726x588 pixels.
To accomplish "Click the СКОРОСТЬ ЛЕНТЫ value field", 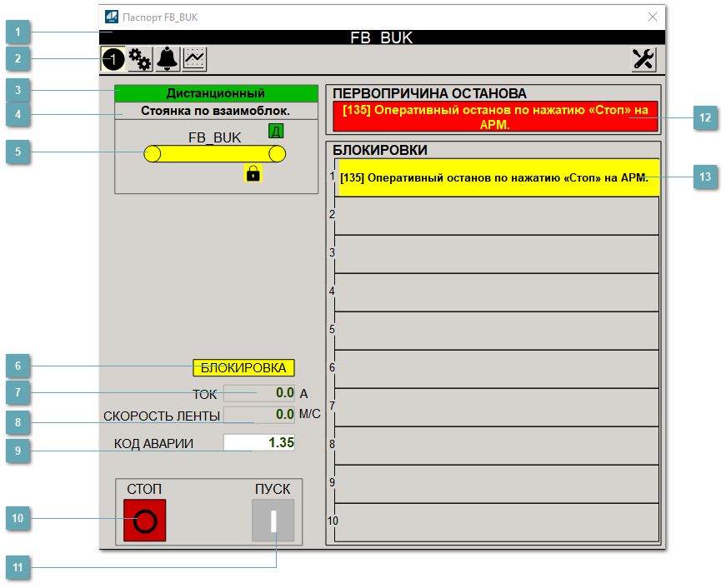I will [259, 415].
